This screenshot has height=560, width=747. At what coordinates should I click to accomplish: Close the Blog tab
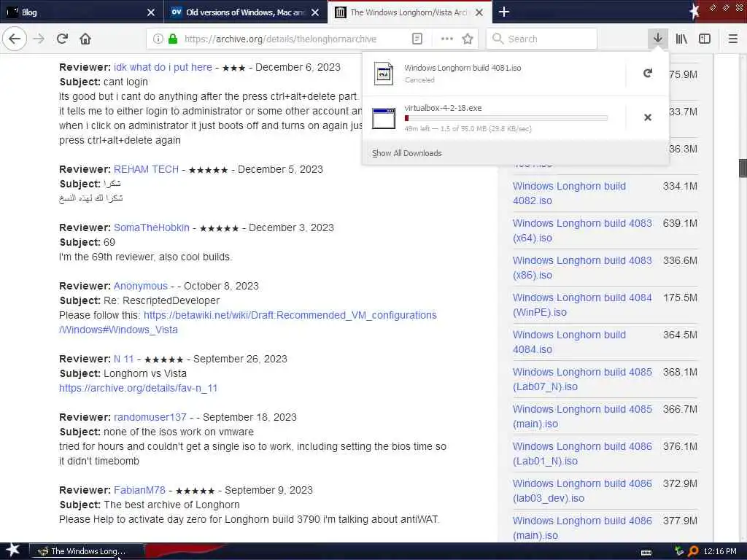tap(151, 12)
